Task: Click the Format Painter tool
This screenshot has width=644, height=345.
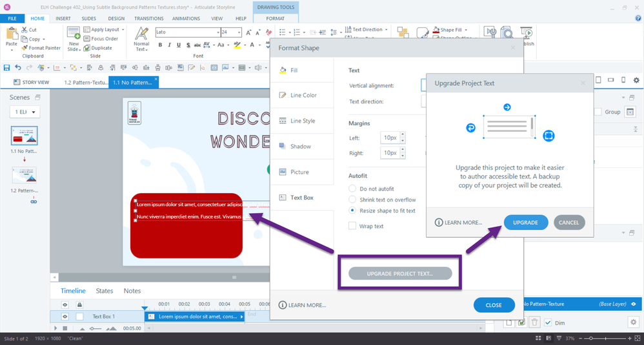Action: [41, 48]
